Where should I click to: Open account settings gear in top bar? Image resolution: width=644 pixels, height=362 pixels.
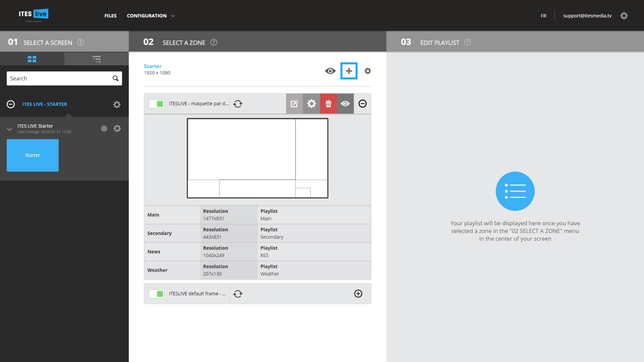pos(624,16)
